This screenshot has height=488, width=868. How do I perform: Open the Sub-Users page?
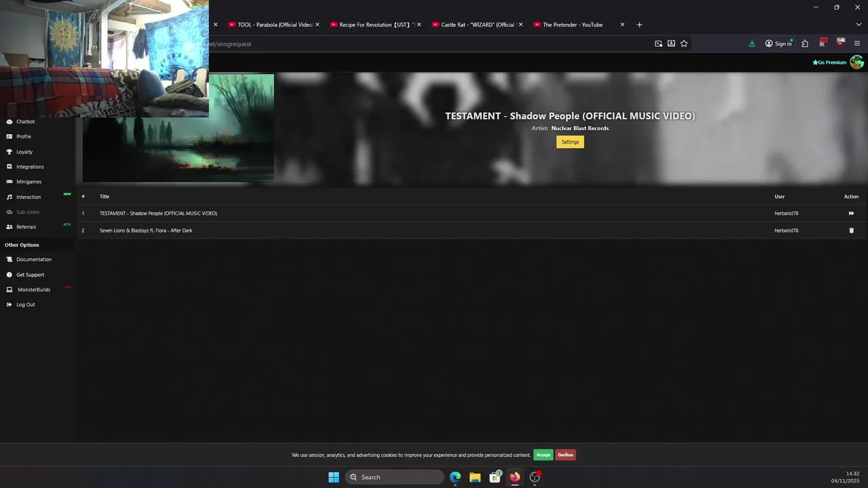tap(28, 212)
